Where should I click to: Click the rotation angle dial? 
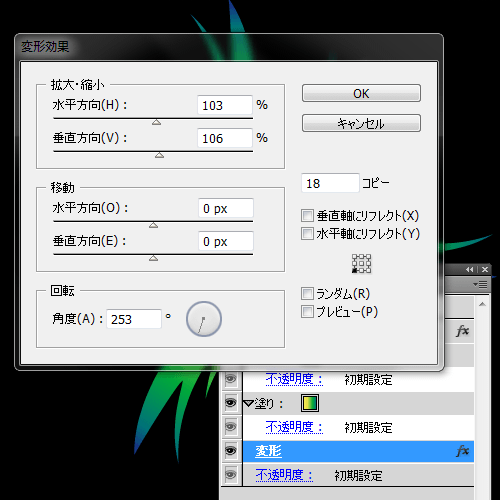[x=204, y=319]
